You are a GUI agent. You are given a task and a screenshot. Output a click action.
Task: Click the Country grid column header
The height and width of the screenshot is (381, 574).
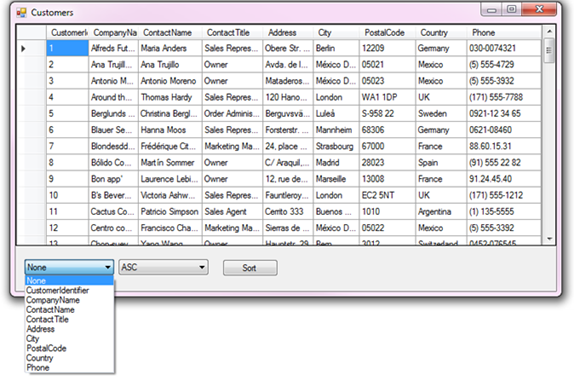pos(441,33)
